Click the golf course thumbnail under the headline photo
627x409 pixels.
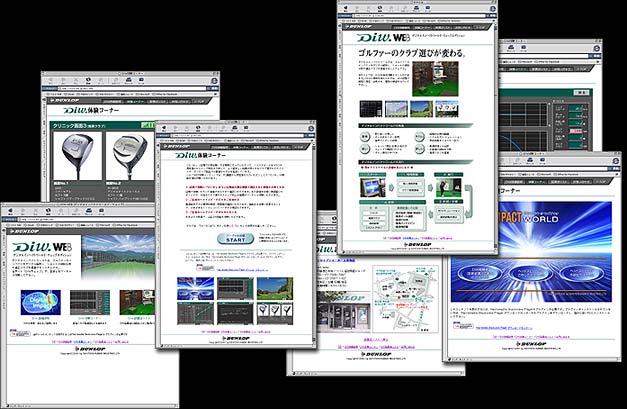(x=421, y=109)
